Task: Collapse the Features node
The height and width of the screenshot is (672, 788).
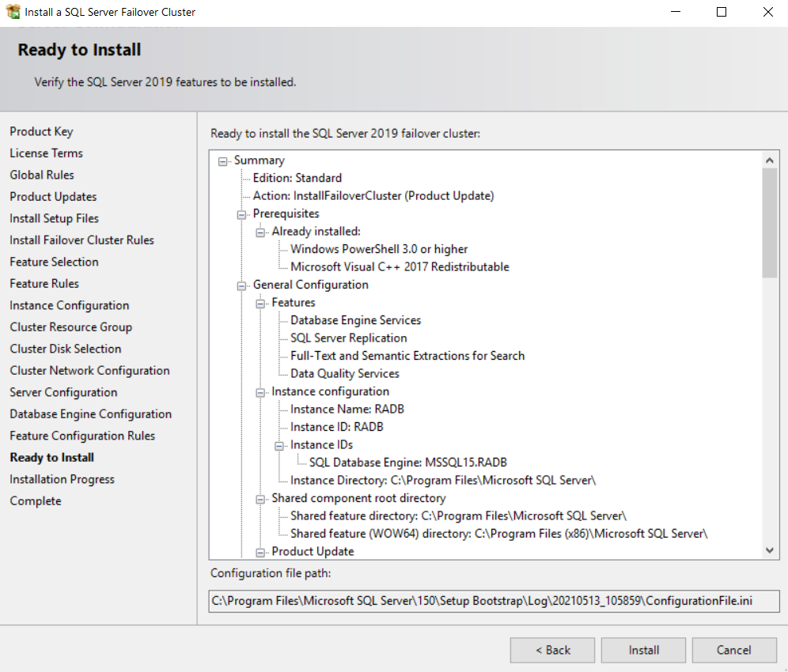Action: pos(260,304)
